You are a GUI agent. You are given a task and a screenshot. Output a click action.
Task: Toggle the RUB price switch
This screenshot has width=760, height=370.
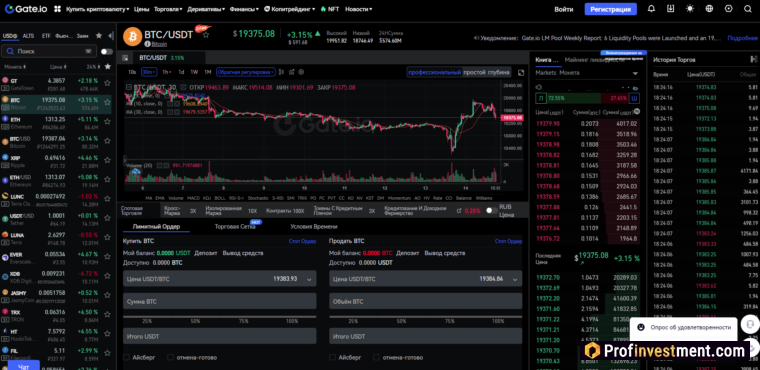491,210
